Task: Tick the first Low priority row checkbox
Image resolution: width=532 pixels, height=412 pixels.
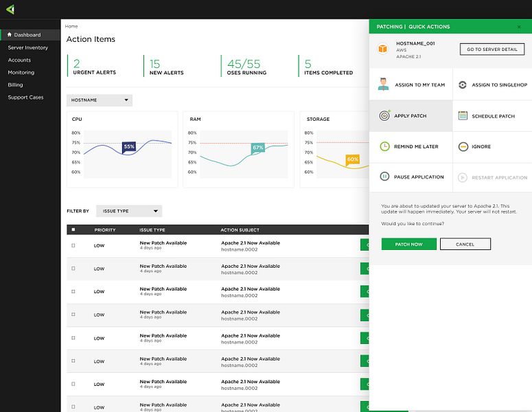Action: point(73,245)
